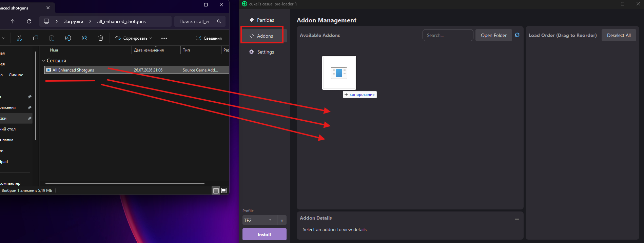Add a new profile with plus button

282,220
